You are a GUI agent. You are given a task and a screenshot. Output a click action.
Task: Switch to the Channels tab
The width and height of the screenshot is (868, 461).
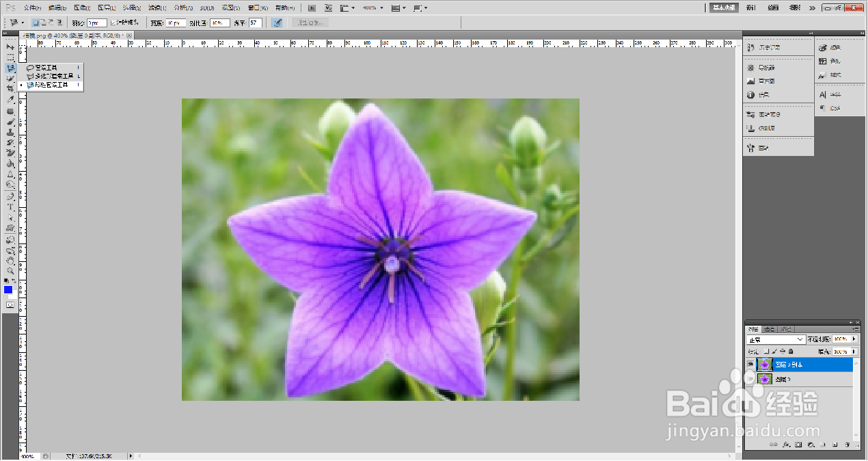769,329
